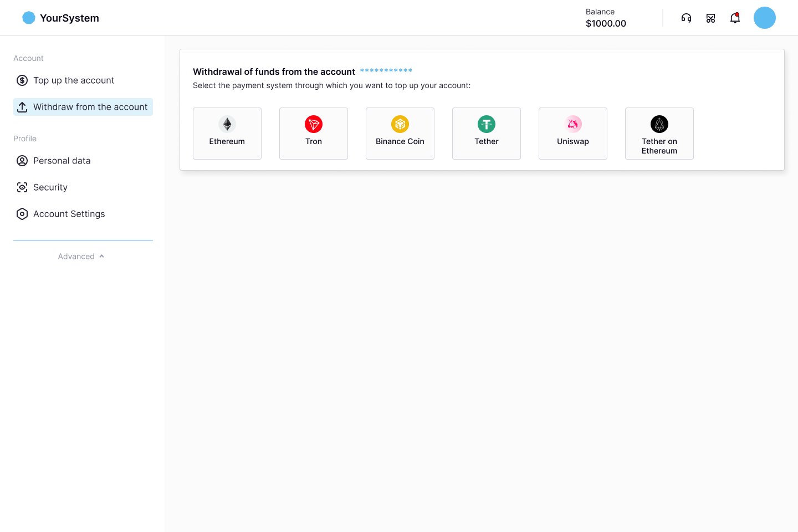Navigate to the Security settings
This screenshot has width=798, height=532.
pos(50,187)
